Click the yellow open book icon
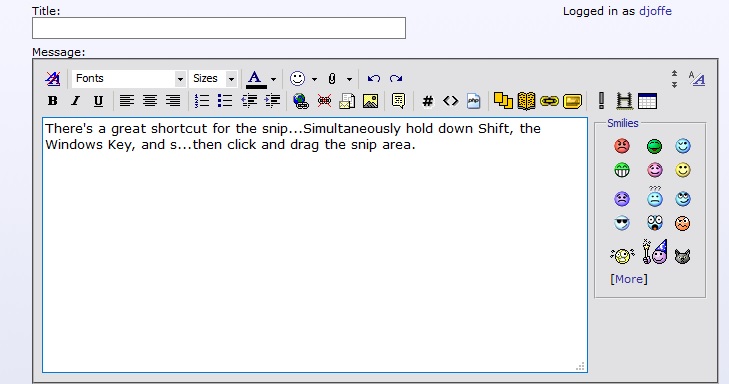The image size is (729, 384). click(526, 101)
